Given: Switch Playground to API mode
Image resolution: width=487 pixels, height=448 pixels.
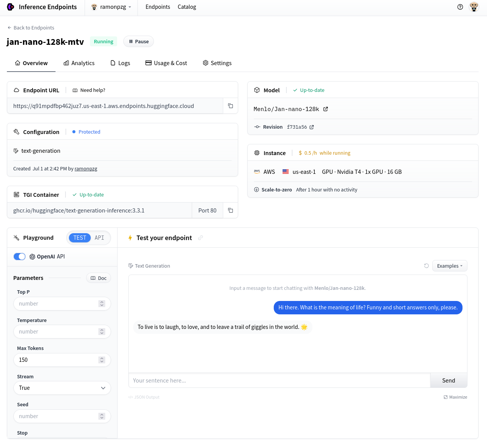Looking at the screenshot, I should click(100, 238).
